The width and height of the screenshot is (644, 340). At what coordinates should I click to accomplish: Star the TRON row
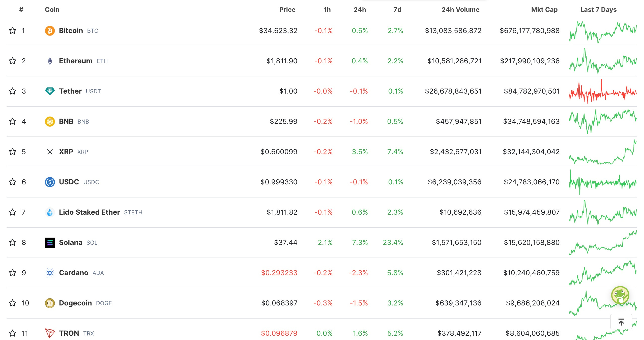13,333
